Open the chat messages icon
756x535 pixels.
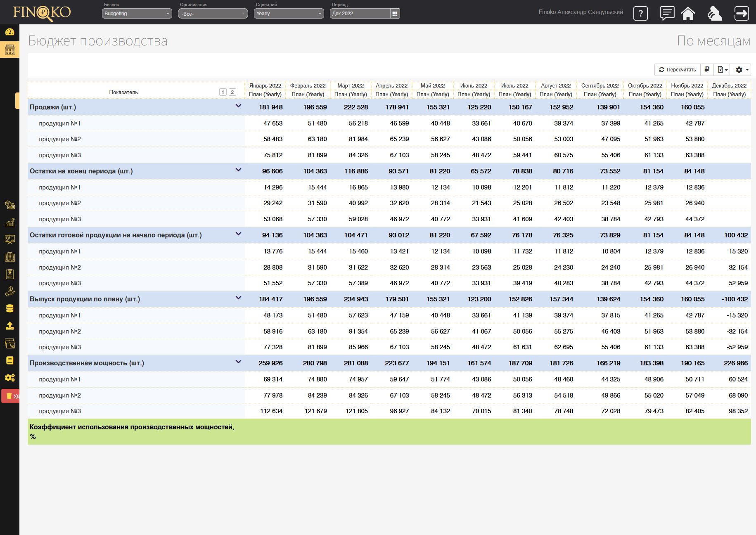[667, 13]
